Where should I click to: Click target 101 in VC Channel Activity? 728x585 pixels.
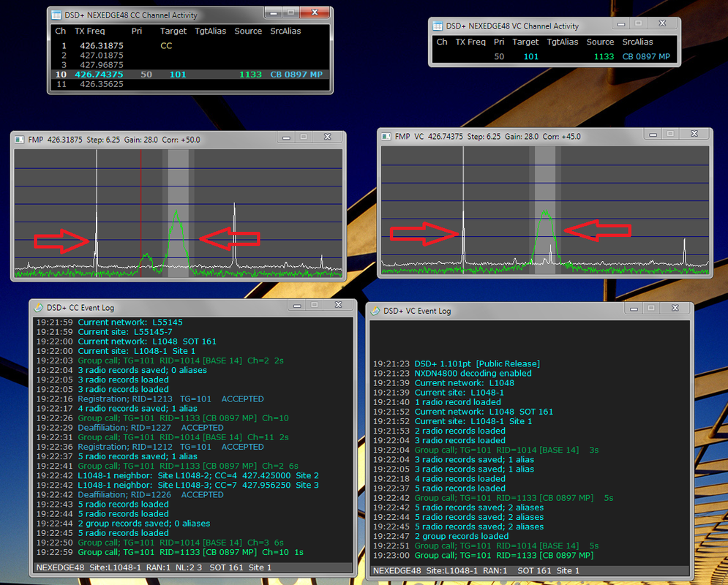(531, 56)
